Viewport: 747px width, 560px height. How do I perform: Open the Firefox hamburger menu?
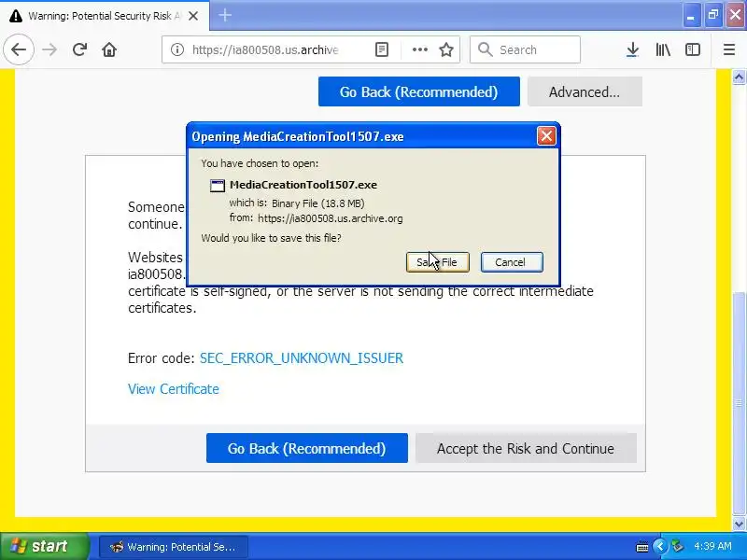tap(729, 49)
